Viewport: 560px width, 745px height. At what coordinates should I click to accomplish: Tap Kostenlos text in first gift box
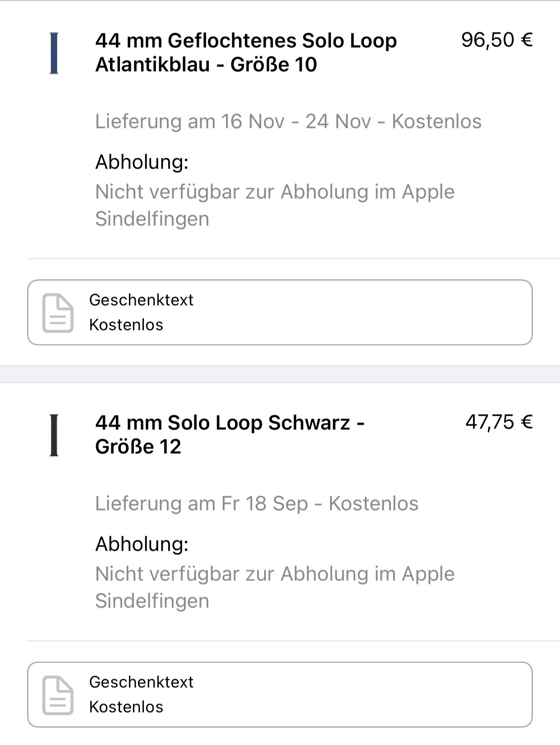(126, 325)
